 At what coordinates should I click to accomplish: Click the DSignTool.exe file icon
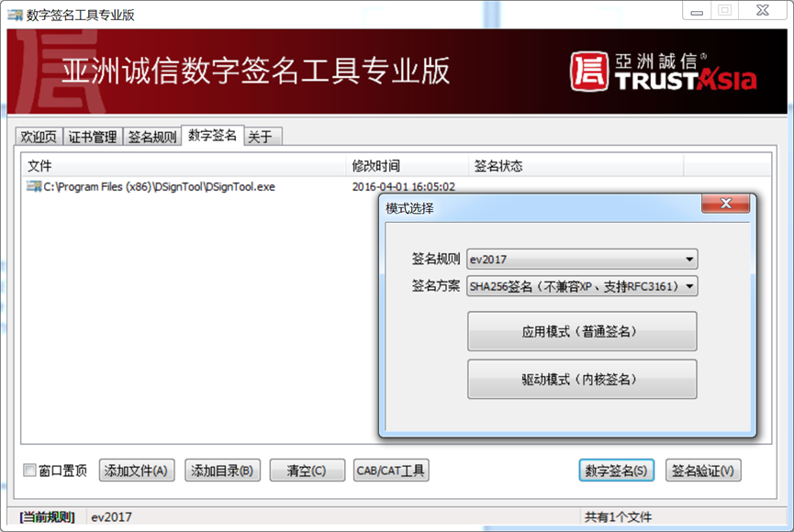coord(35,187)
